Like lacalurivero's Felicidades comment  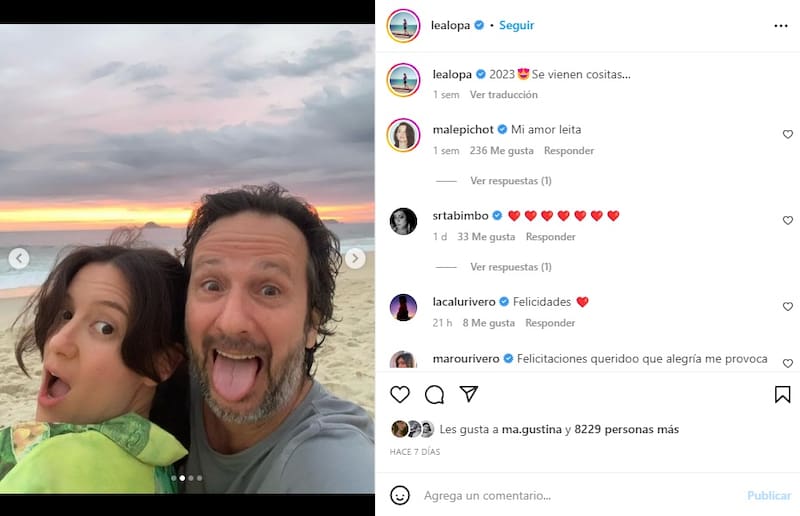point(787,307)
